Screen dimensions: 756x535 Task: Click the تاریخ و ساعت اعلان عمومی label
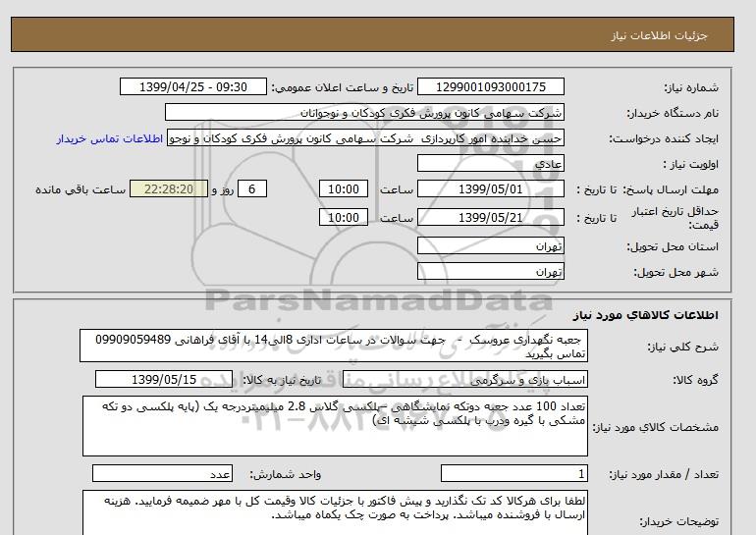(343, 87)
